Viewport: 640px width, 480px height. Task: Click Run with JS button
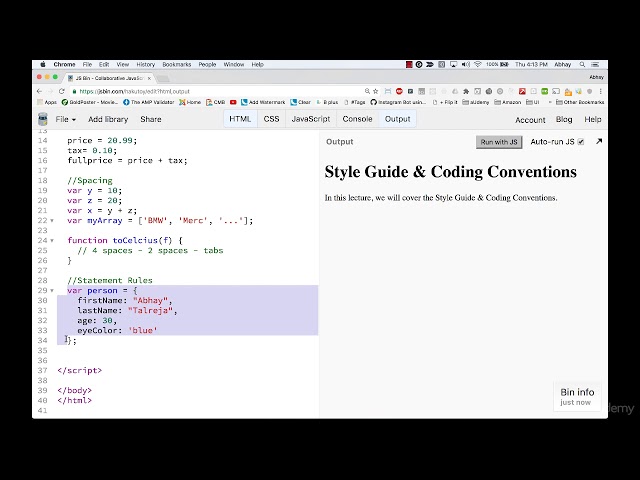pos(499,142)
